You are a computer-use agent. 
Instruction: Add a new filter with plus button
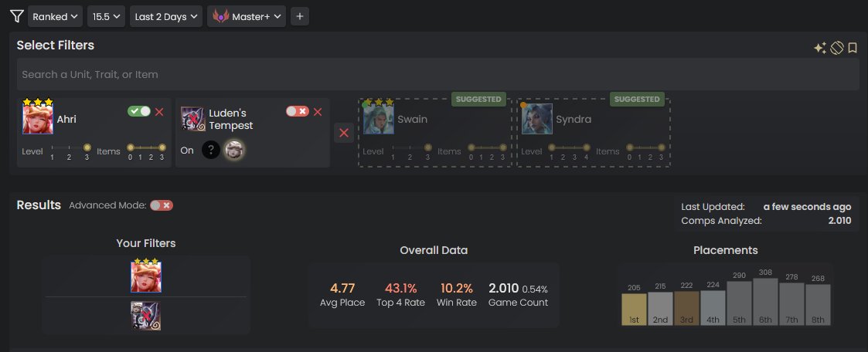tap(299, 16)
